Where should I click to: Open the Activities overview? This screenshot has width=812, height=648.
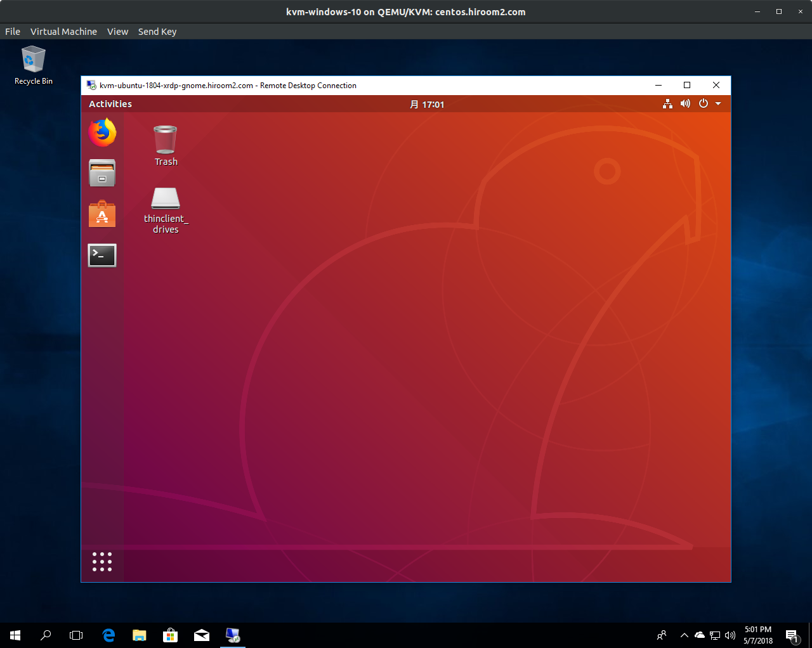click(x=110, y=104)
